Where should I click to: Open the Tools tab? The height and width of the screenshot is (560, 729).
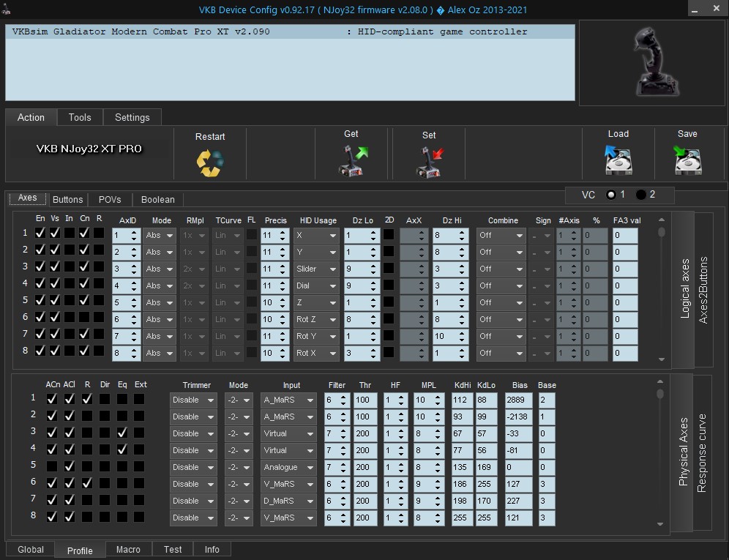click(80, 117)
